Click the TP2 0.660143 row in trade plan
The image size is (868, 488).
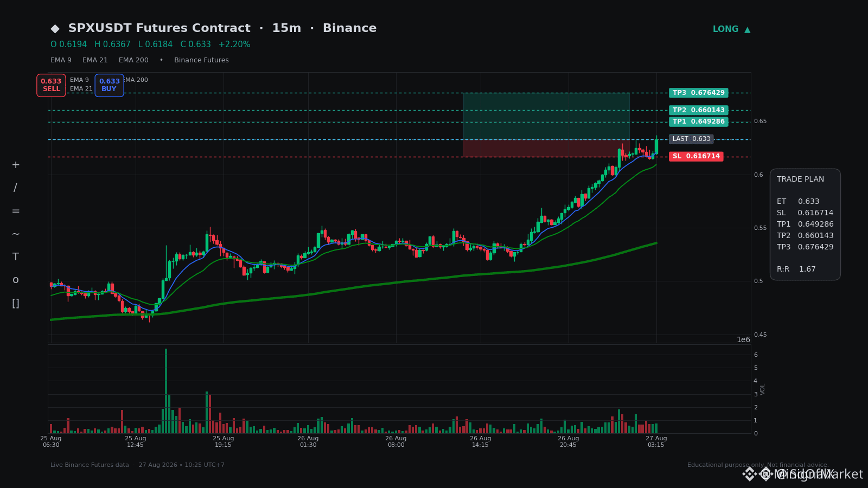click(805, 236)
